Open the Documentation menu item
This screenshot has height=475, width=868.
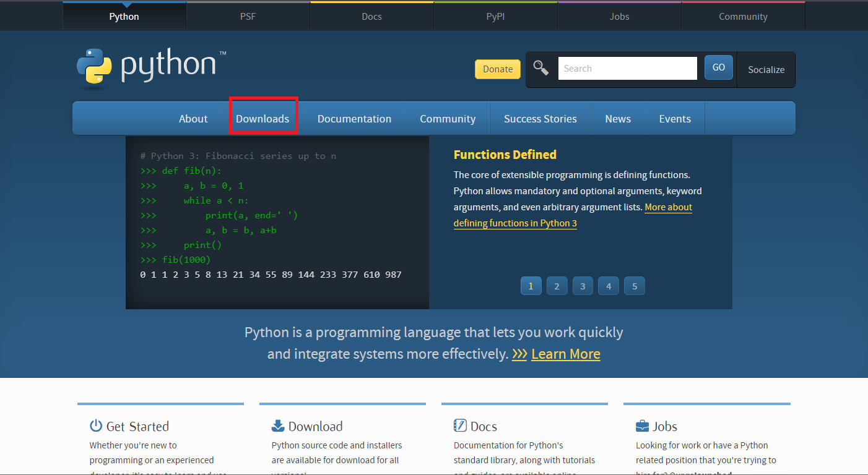click(x=354, y=119)
